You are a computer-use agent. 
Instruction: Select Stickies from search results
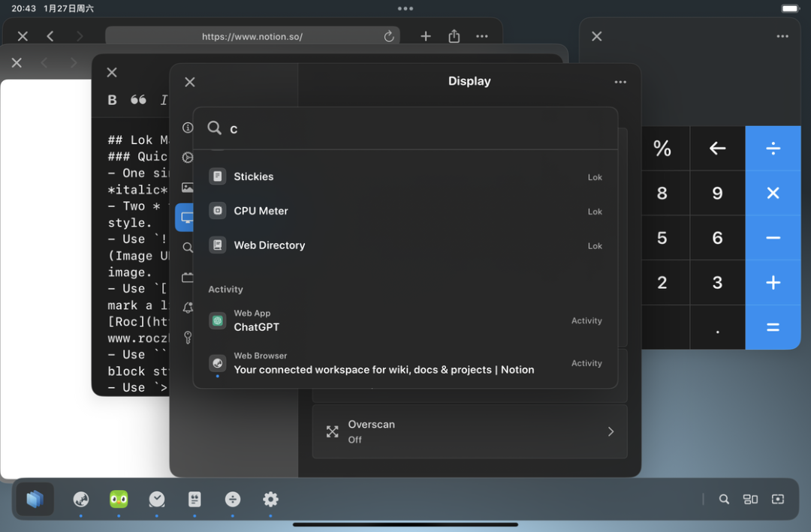[x=405, y=176]
